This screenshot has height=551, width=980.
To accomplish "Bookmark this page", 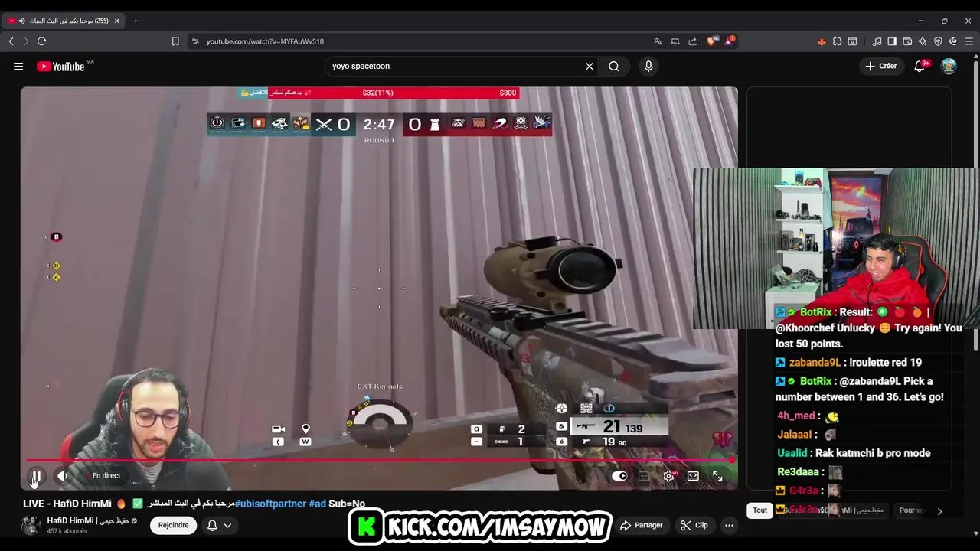I will click(175, 41).
